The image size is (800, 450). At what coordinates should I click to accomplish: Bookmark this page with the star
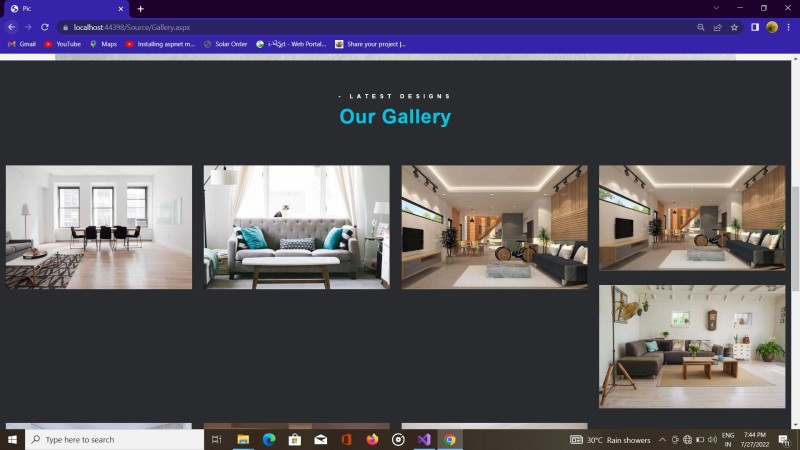734,28
